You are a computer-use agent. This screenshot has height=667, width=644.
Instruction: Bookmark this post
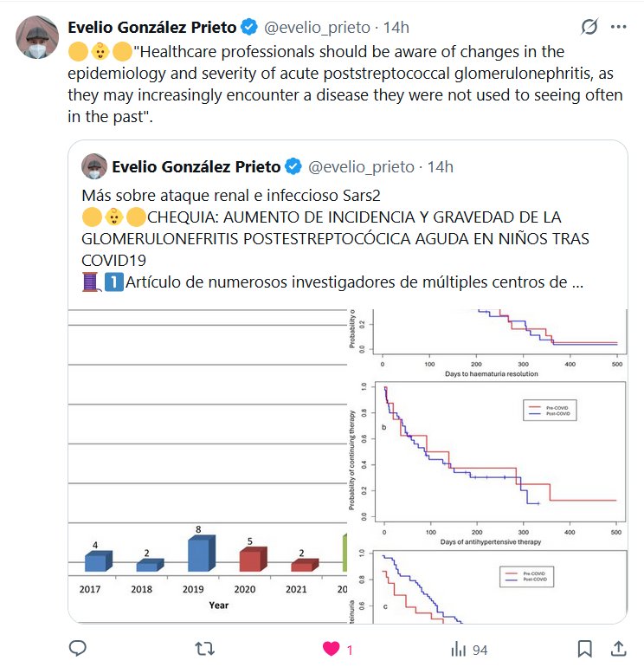[585, 648]
